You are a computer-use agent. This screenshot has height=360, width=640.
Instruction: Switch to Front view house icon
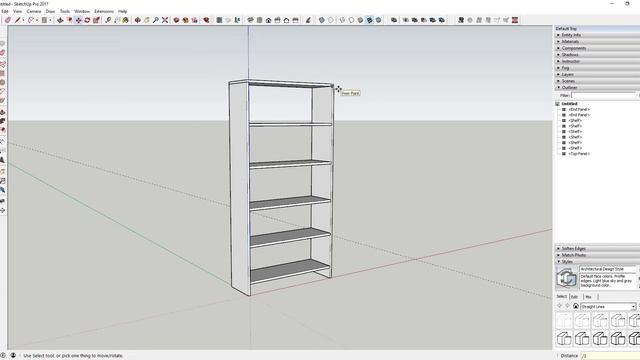coord(268,20)
